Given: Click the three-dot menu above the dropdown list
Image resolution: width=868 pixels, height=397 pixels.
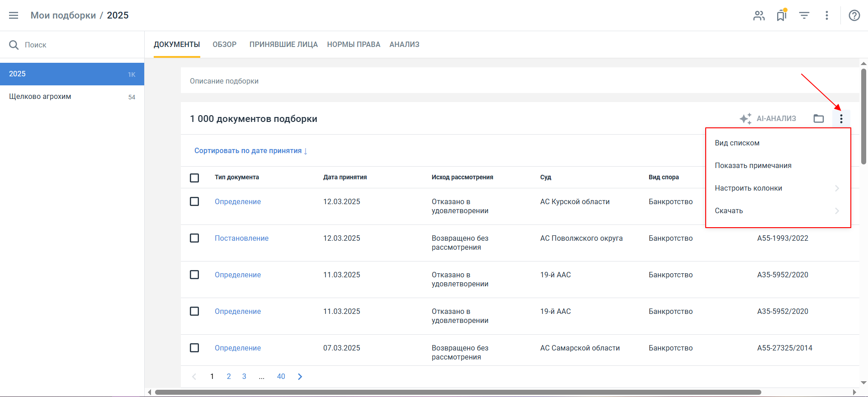Looking at the screenshot, I should [x=841, y=119].
